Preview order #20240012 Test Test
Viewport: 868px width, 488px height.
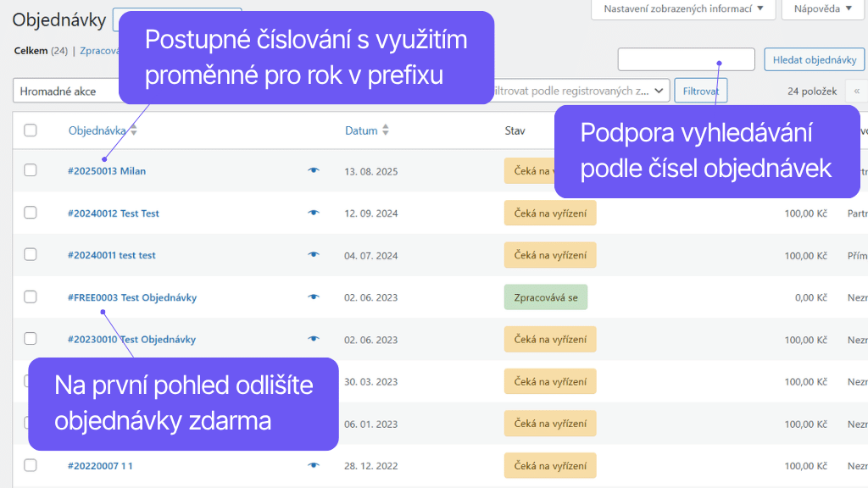pyautogui.click(x=313, y=213)
